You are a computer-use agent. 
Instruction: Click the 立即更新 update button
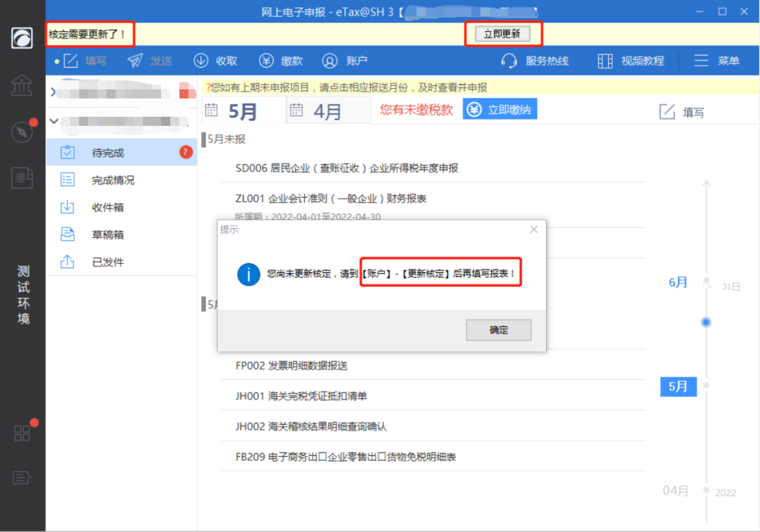pyautogui.click(x=504, y=33)
